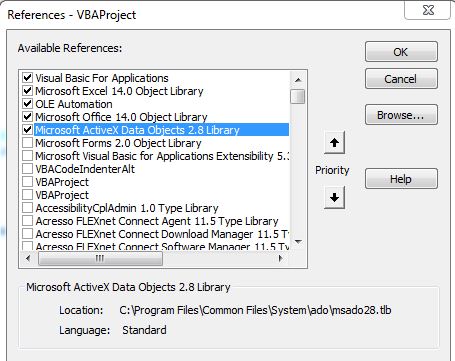Confirm references with OK button

[x=401, y=52]
